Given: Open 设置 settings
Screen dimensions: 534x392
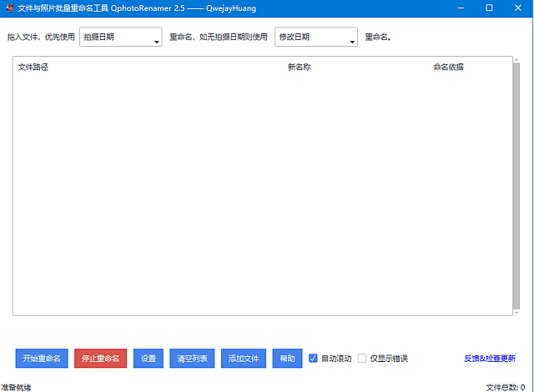Looking at the screenshot, I should pos(149,359).
